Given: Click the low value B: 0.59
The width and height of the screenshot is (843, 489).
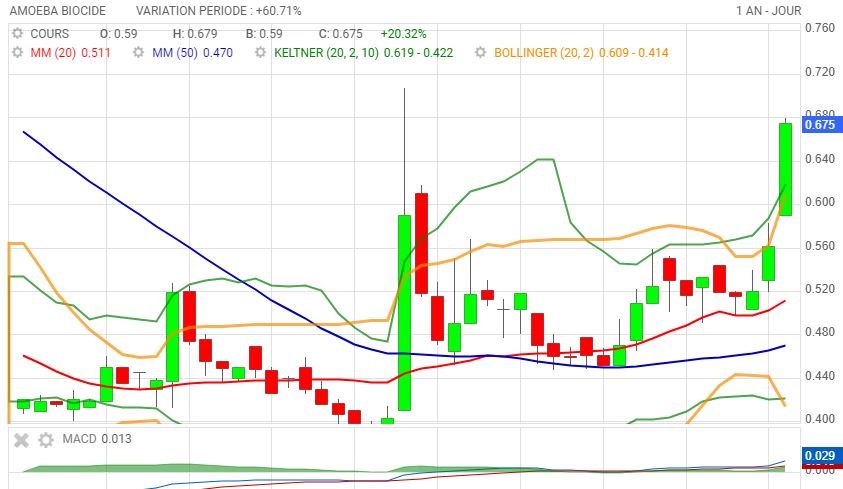Looking at the screenshot, I should [264, 34].
